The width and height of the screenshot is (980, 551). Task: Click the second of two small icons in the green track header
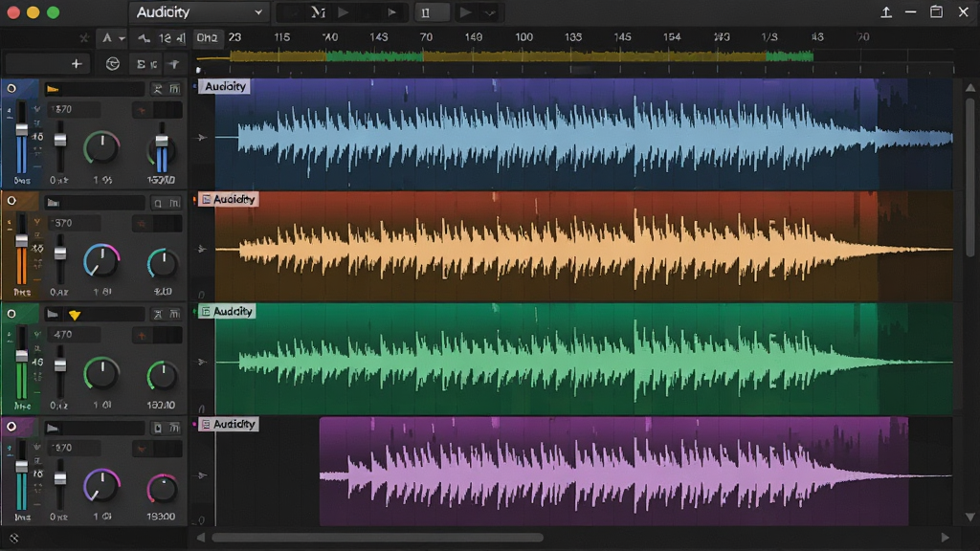pos(174,314)
